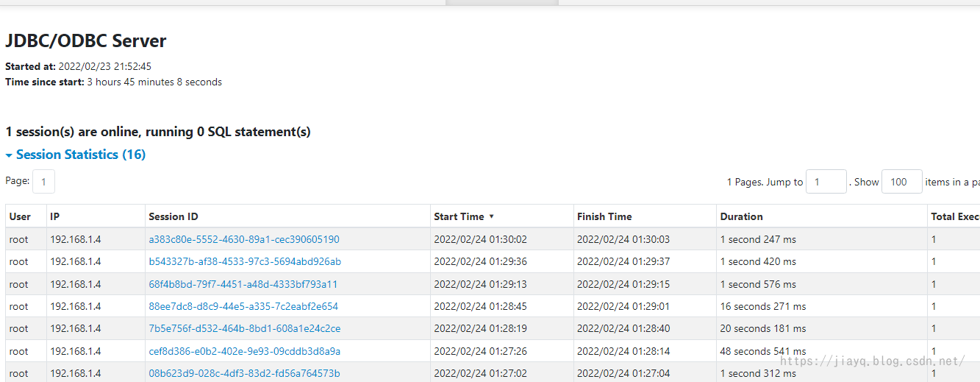Click duration cell 1 second 247 ms

758,239
